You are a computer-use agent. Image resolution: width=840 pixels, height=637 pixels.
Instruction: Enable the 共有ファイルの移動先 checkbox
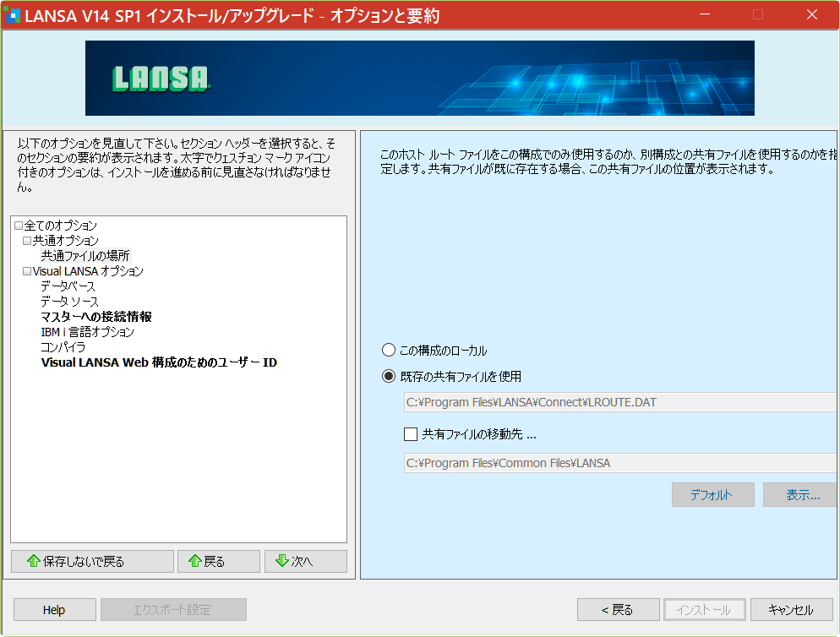[411, 434]
